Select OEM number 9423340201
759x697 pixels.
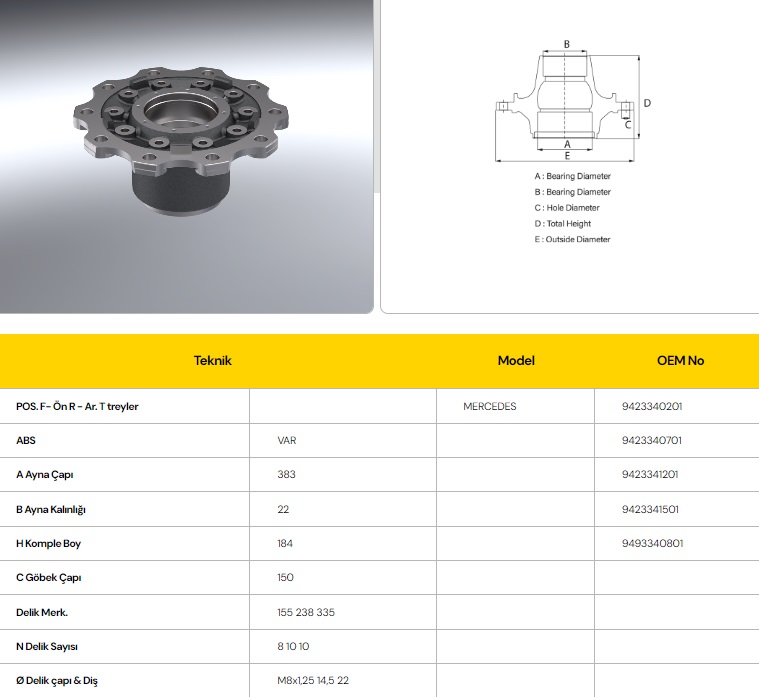651,407
